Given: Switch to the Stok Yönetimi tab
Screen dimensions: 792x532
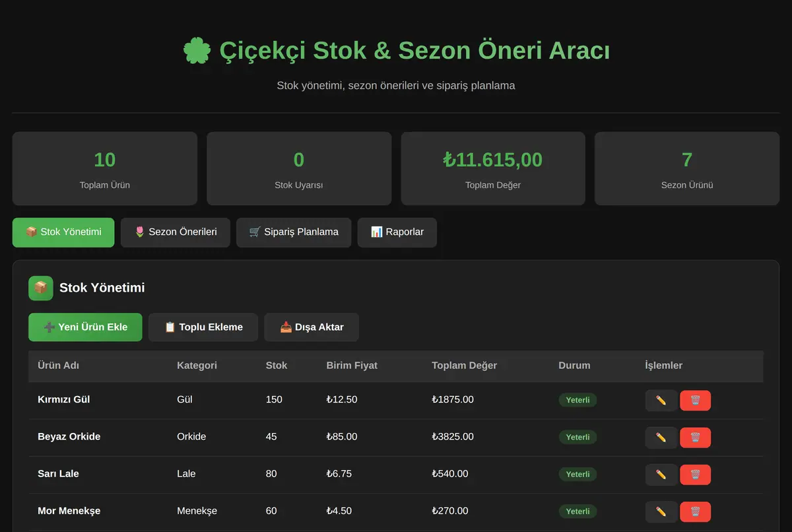Looking at the screenshot, I should point(63,232).
